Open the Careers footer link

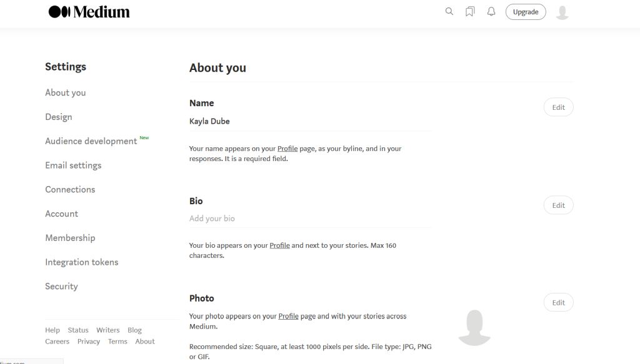tap(57, 342)
